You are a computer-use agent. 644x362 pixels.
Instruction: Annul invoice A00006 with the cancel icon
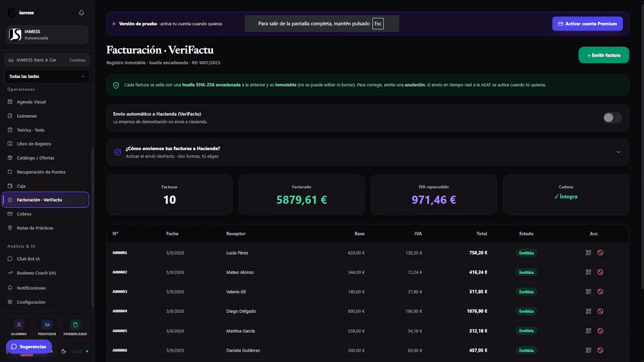pos(600,350)
